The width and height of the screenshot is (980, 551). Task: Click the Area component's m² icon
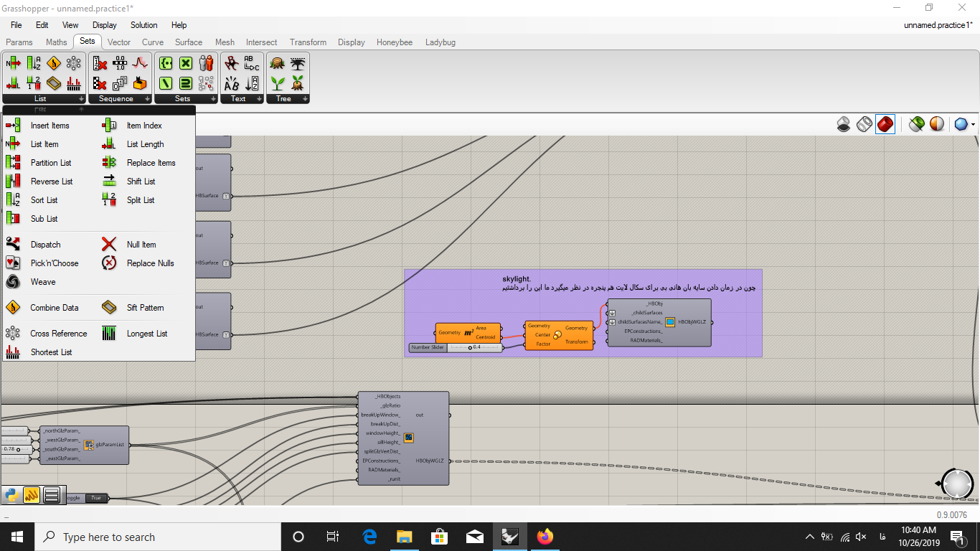(468, 333)
